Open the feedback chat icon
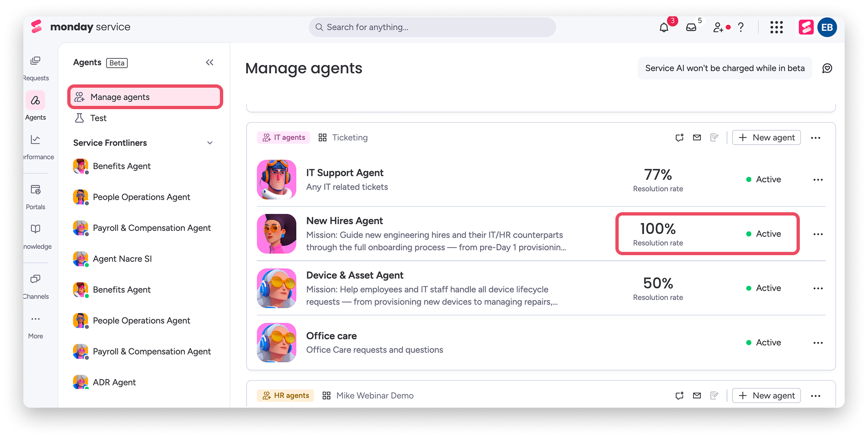The width and height of the screenshot is (868, 438). point(827,69)
